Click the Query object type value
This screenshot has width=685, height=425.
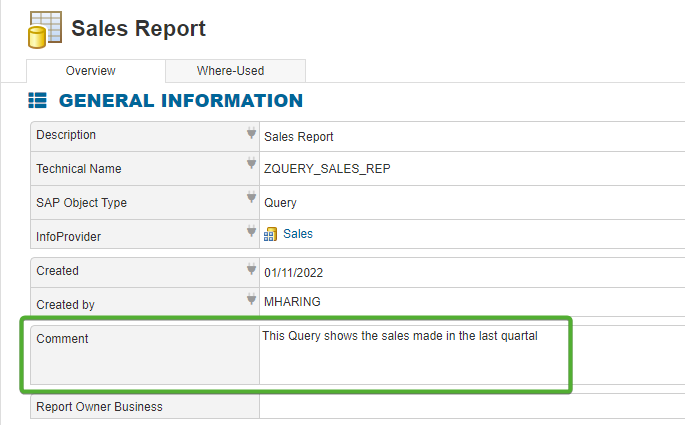click(280, 203)
